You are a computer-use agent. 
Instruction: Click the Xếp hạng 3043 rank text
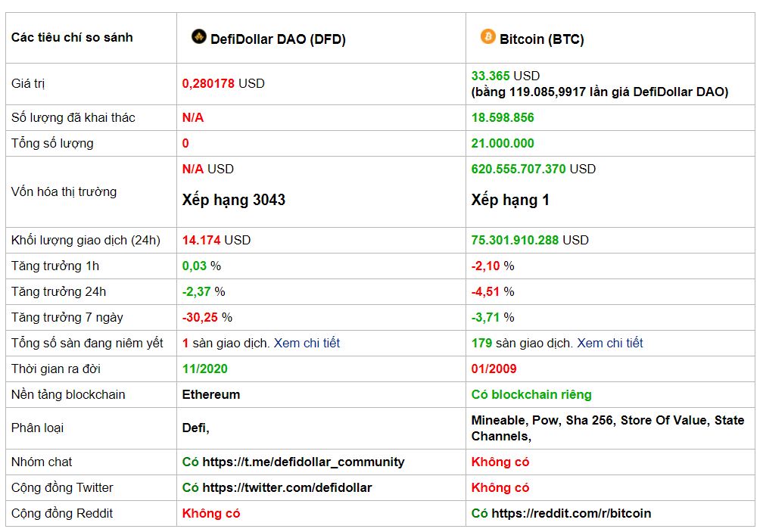tap(234, 200)
